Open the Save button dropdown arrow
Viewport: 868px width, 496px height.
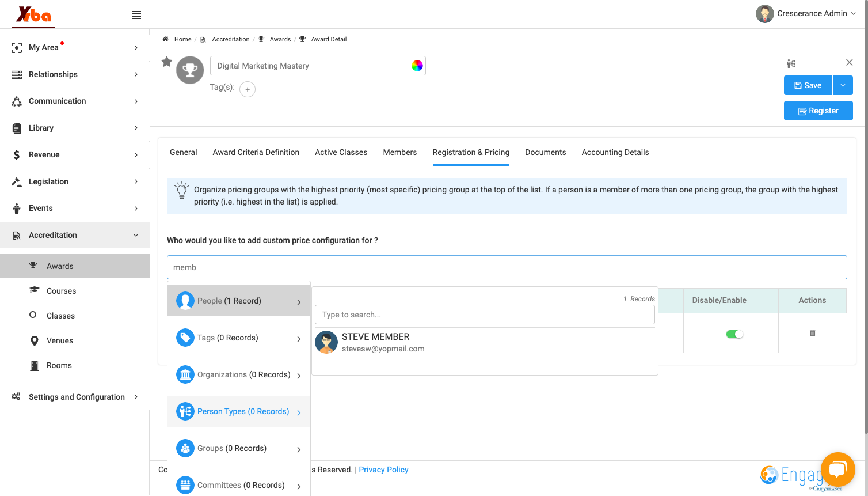click(843, 85)
